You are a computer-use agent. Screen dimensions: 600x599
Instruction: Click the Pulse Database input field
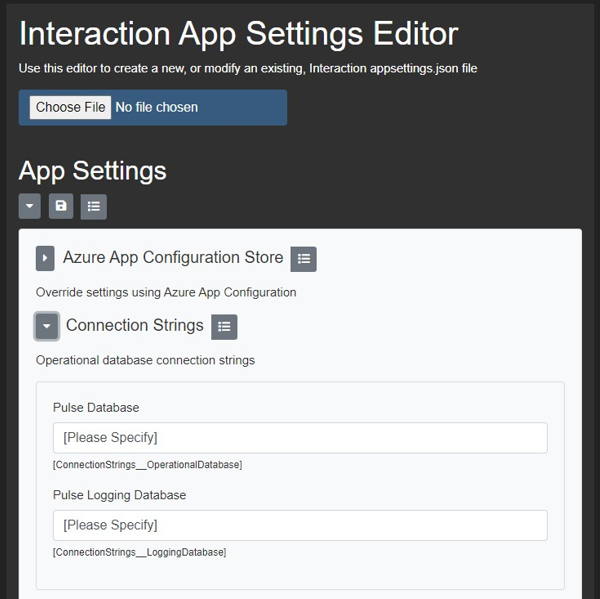[x=299, y=438]
